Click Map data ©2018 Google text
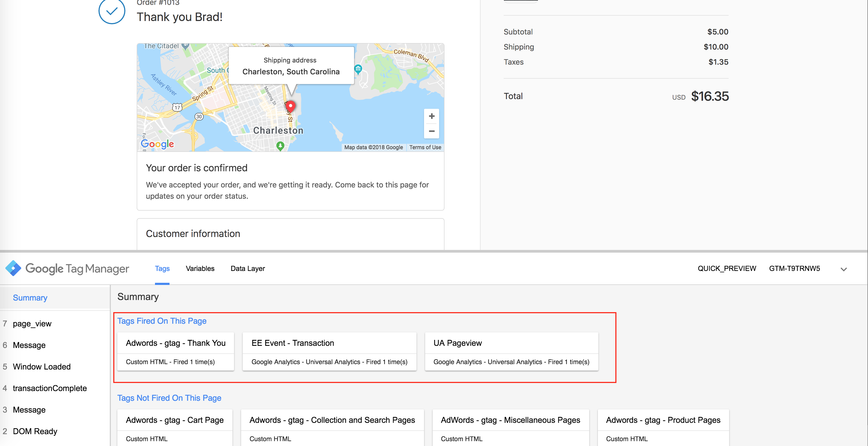The height and width of the screenshot is (446, 868). click(x=373, y=147)
